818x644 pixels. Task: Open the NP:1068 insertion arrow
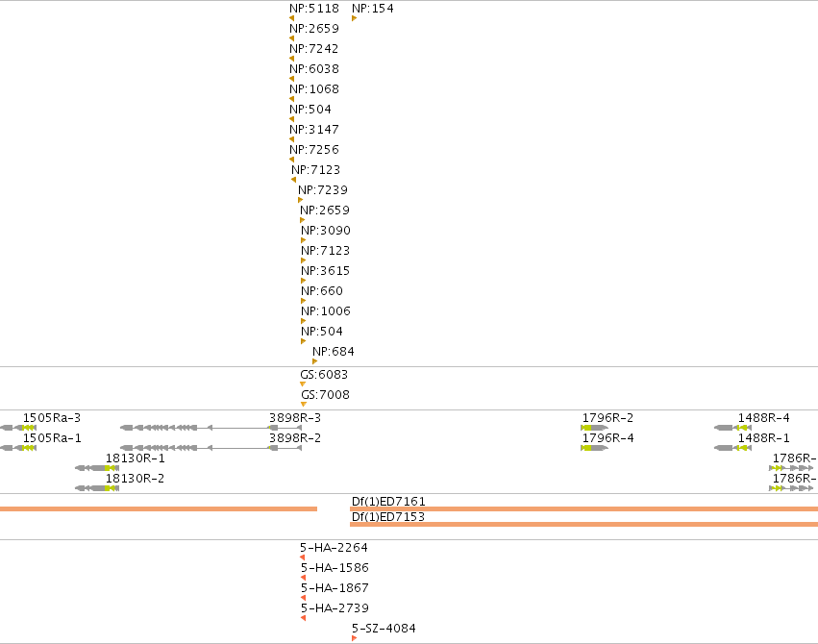pos(291,99)
